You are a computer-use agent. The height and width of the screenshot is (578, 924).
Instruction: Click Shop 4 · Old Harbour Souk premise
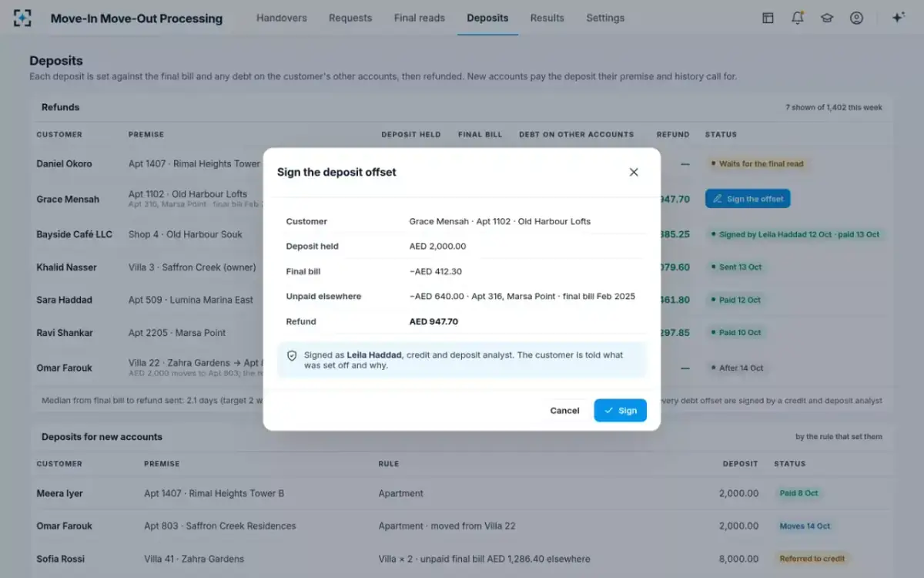185,234
